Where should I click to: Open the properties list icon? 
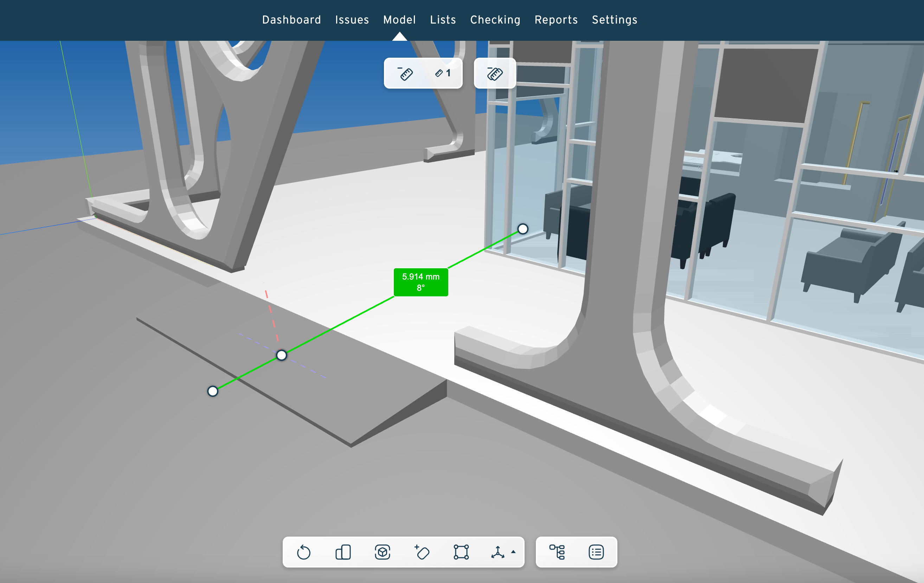(596, 552)
